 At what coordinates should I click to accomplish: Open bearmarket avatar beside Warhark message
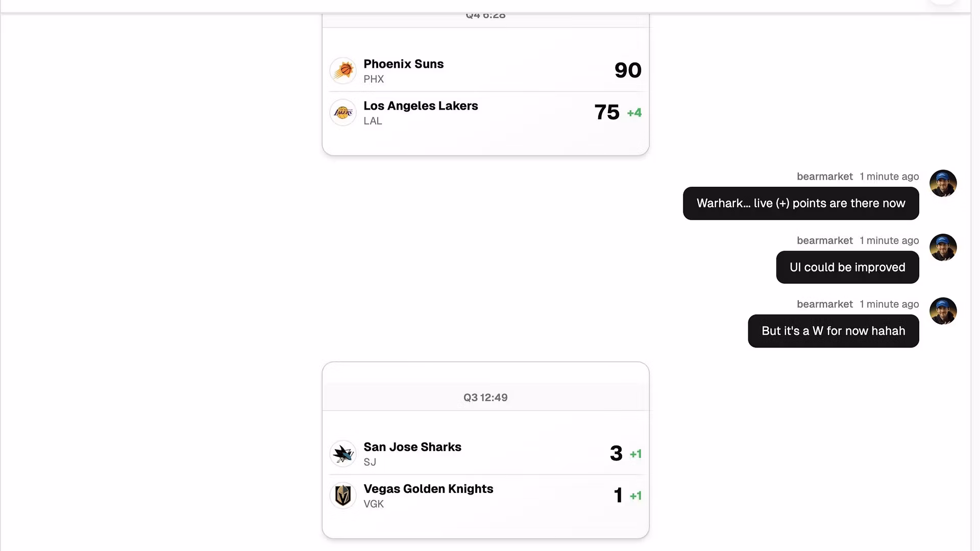click(x=943, y=183)
